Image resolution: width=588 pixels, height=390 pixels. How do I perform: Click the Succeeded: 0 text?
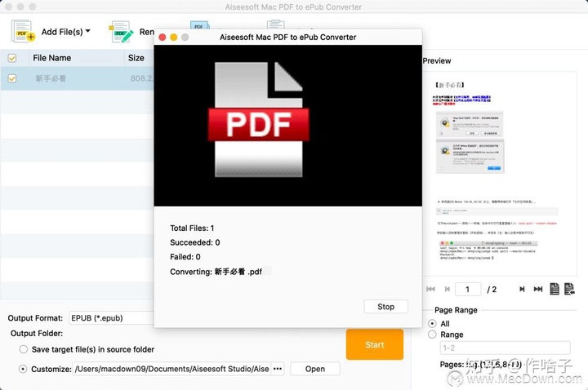(x=195, y=242)
